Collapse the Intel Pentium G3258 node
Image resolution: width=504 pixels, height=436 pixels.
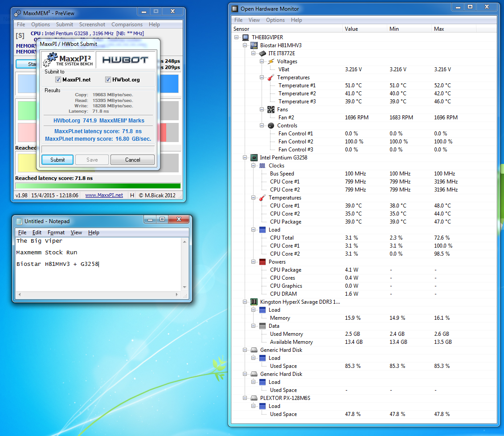245,158
